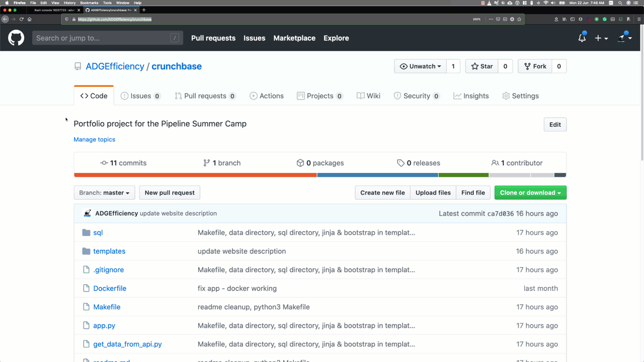Open the crunchbase repository name link
644x362 pixels.
coord(177,66)
